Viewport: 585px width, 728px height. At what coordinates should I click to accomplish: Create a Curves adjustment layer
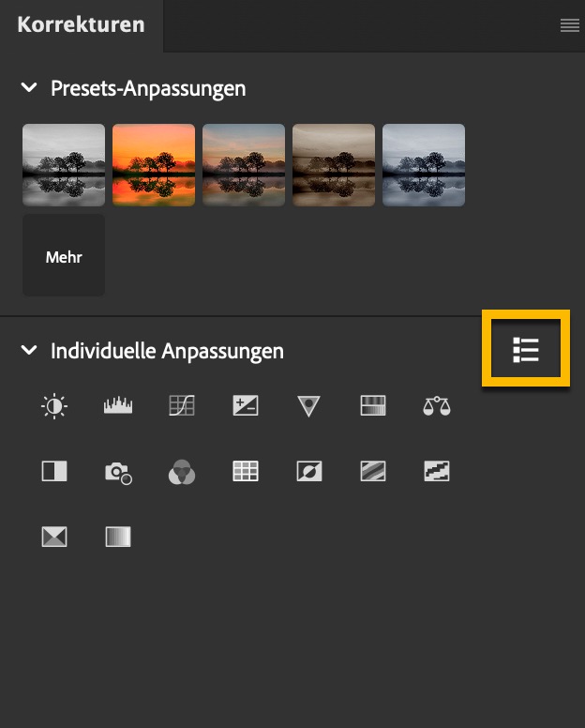[x=182, y=406]
